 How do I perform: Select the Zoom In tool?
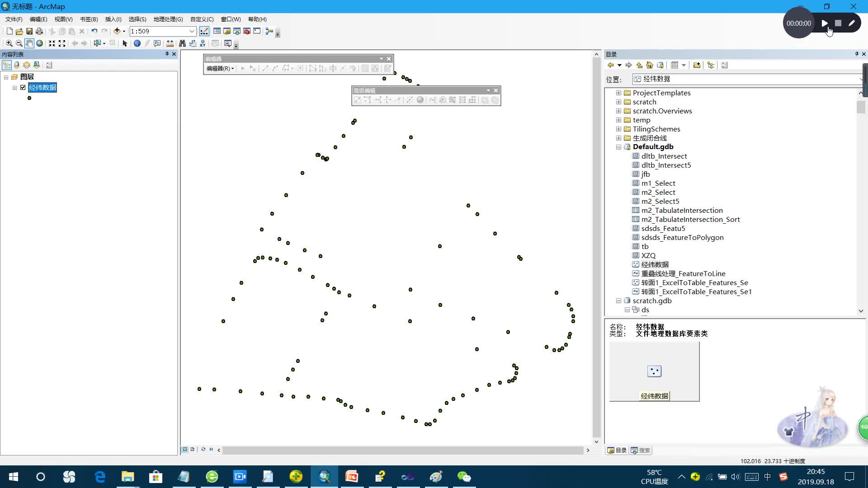(9, 43)
